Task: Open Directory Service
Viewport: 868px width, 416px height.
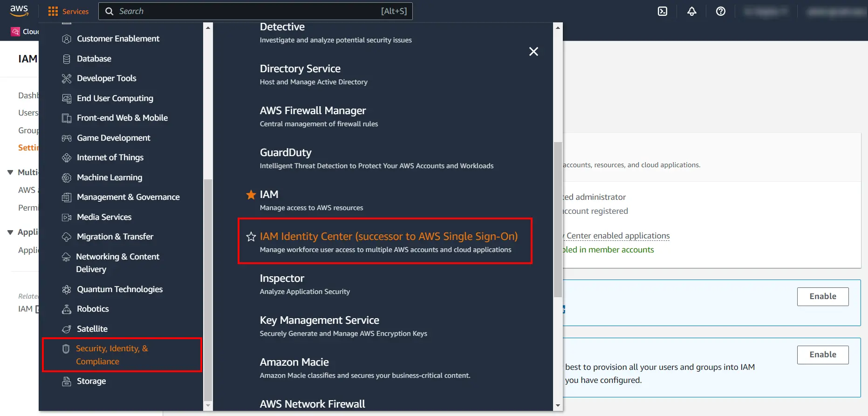Action: (300, 69)
